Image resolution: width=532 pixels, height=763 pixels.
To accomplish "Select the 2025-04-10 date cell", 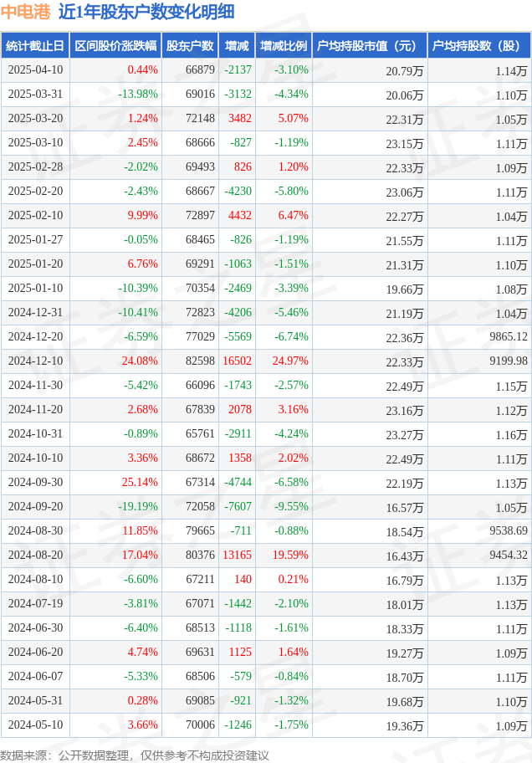I will click(x=35, y=70).
